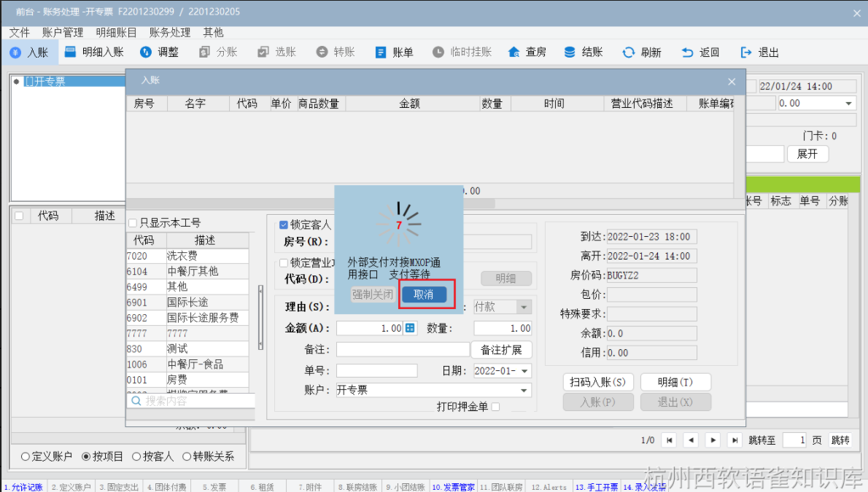The image size is (868, 492).
Task: Click the 强制关闭 button
Action: click(373, 294)
